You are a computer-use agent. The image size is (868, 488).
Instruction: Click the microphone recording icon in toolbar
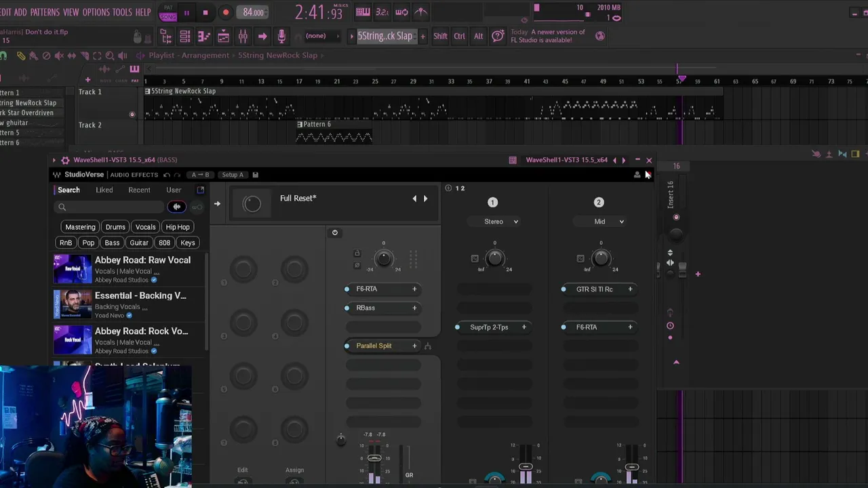click(x=281, y=37)
